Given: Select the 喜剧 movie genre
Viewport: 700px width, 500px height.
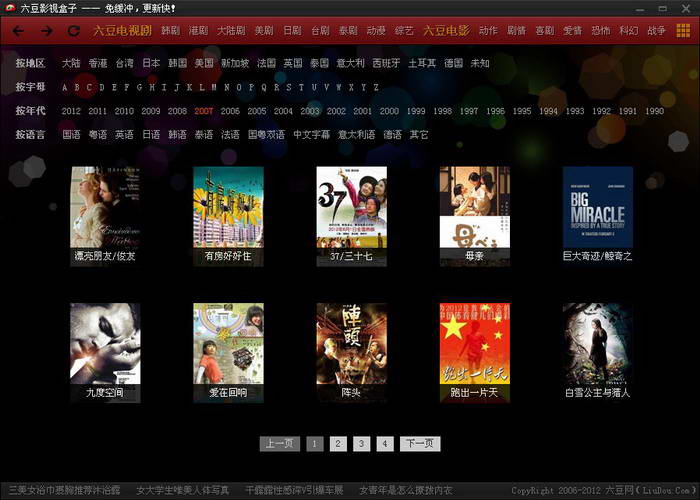Looking at the screenshot, I should (x=545, y=30).
